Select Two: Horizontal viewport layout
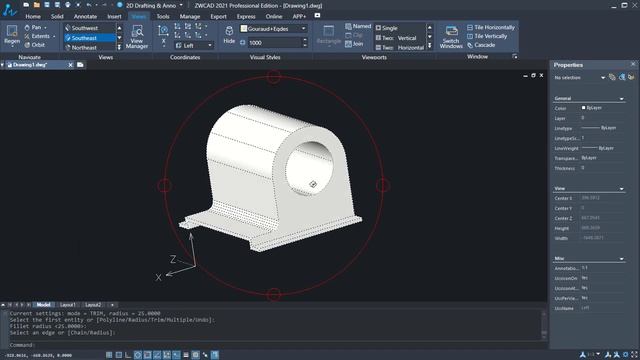This screenshot has height=360, width=640. tap(400, 48)
